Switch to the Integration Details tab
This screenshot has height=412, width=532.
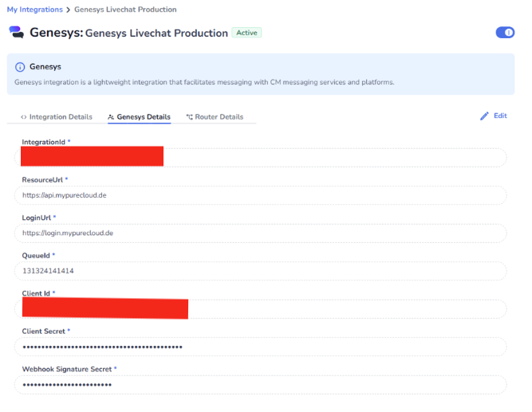(60, 117)
